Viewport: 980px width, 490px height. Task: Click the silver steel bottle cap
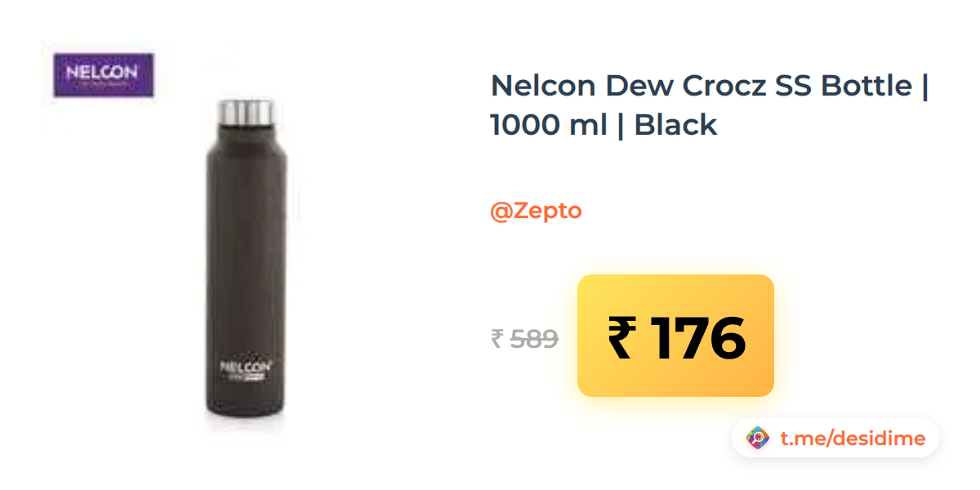[x=245, y=114]
